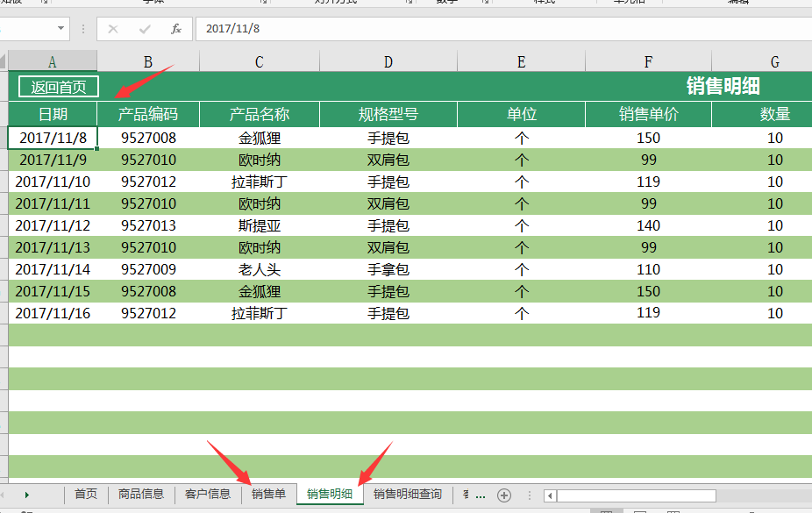Expand the Name Box dropdown arrow
The image size is (812, 513).
pos(61,28)
